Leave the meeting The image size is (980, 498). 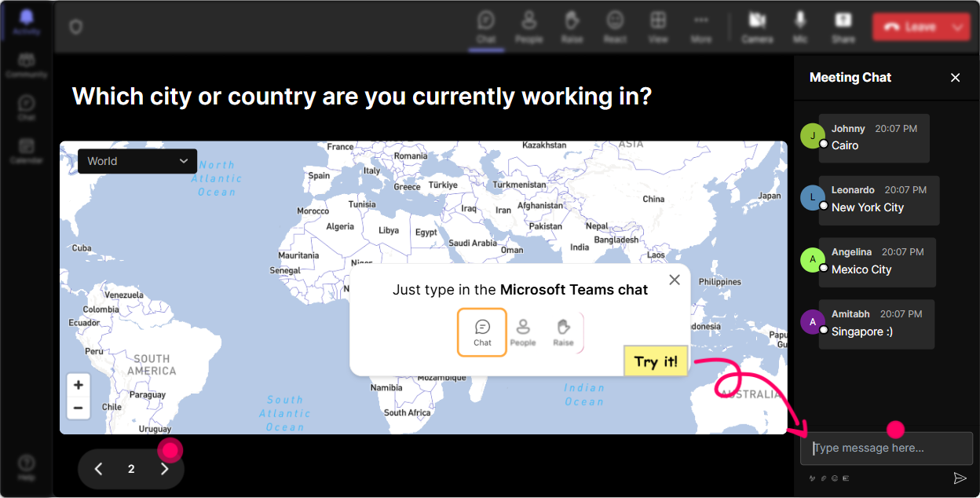(x=911, y=27)
